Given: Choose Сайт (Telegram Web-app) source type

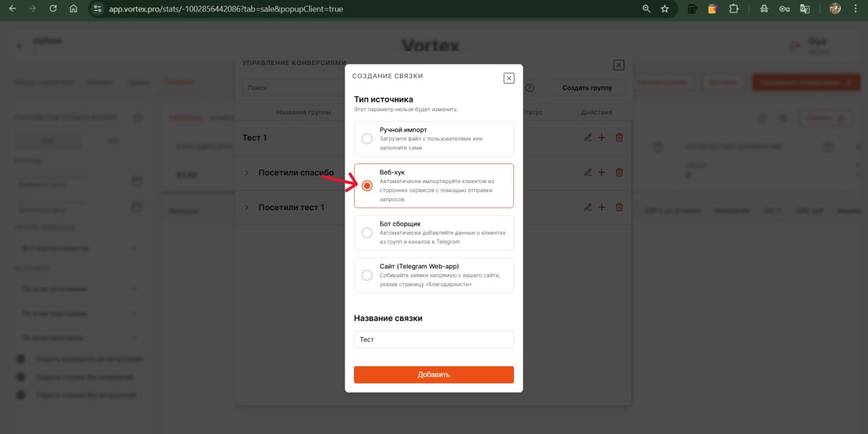Looking at the screenshot, I should coord(367,275).
